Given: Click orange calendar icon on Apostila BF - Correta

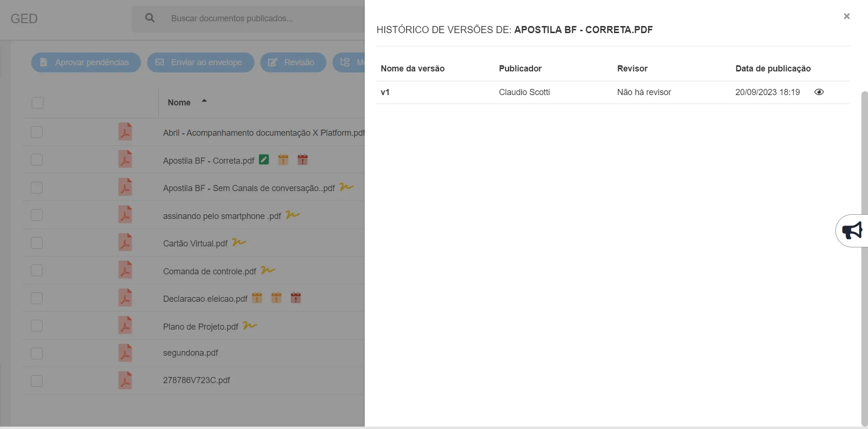Looking at the screenshot, I should pos(283,160).
